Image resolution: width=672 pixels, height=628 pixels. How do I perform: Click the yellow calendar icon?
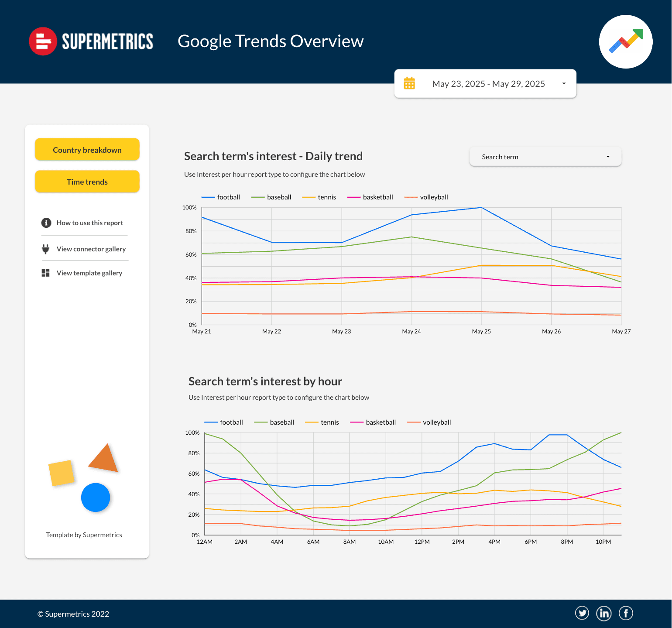pos(409,83)
